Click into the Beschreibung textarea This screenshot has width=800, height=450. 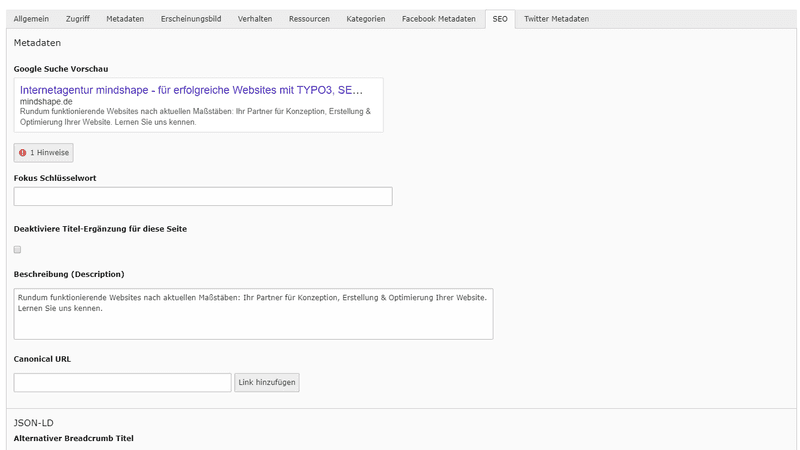254,314
